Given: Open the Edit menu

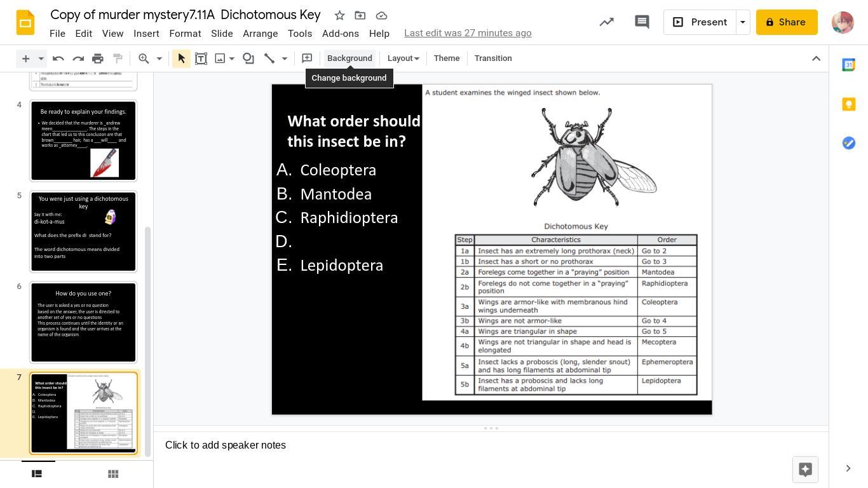Looking at the screenshot, I should 84,33.
